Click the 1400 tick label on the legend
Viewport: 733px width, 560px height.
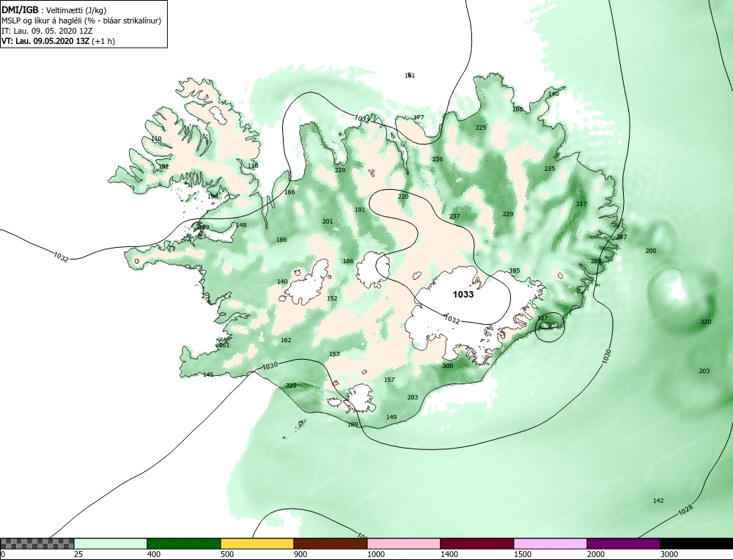coord(449,554)
